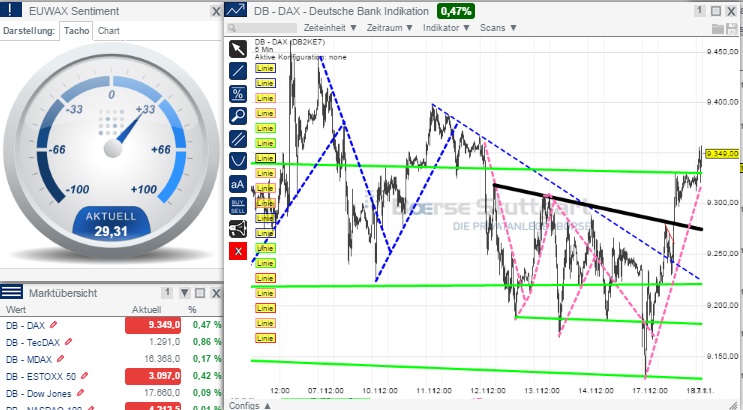Click the exclamation icon beside EUWAX Sentiment
743x410 pixels.
[x=11, y=9]
